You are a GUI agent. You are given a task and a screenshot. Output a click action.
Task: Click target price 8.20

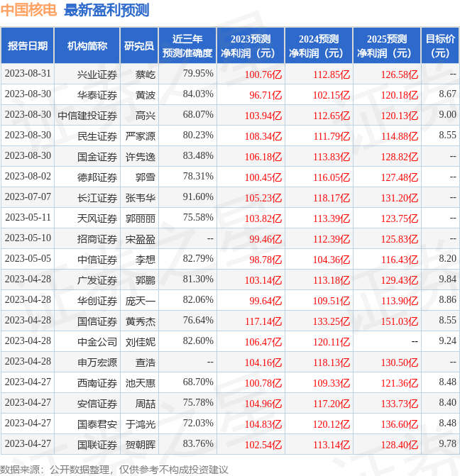point(447,259)
